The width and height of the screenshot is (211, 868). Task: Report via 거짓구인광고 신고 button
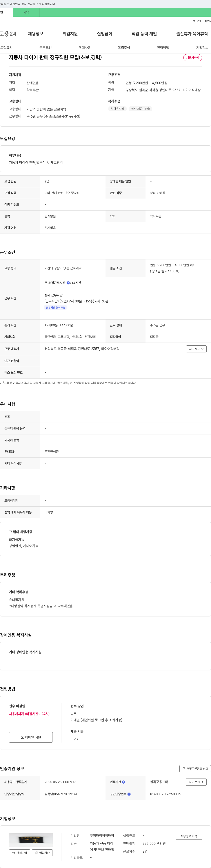pos(195,769)
